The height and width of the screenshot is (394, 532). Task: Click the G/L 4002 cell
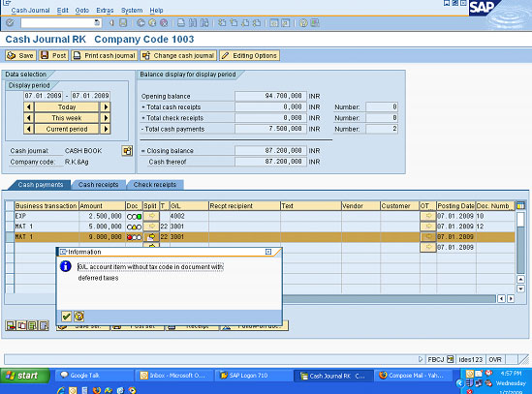tap(189, 216)
